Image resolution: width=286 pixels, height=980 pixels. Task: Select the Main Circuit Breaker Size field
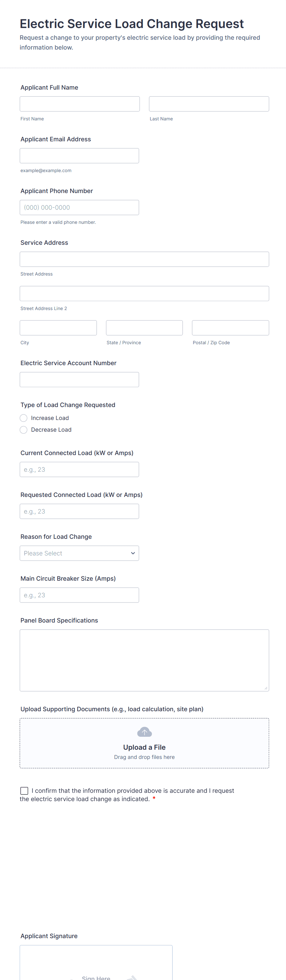tap(79, 595)
